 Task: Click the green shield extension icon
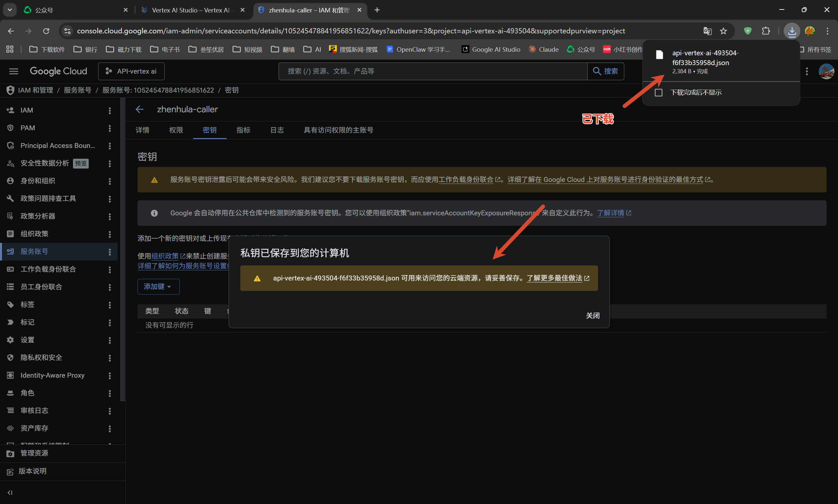(x=747, y=31)
